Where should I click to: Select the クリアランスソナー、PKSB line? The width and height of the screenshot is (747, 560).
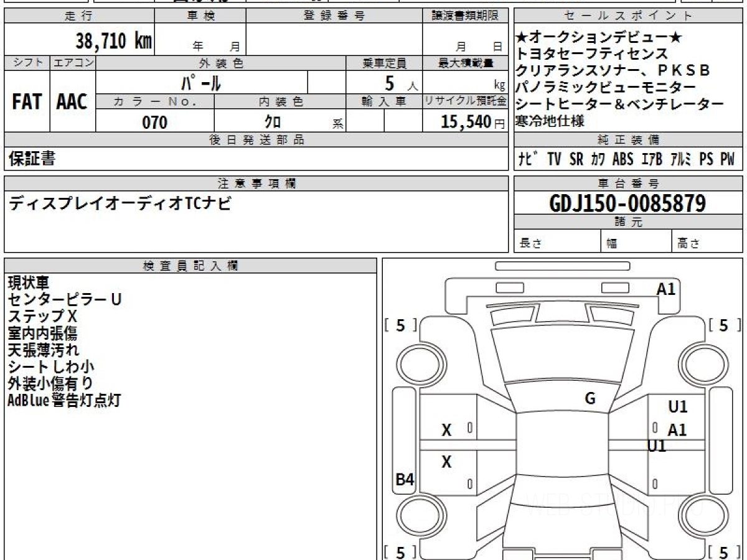(x=613, y=71)
